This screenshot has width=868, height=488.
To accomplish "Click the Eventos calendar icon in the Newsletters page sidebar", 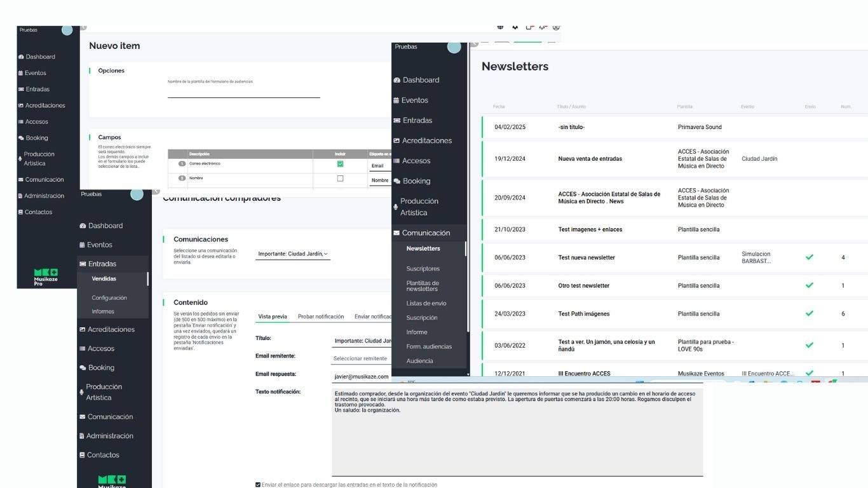I will tap(397, 100).
